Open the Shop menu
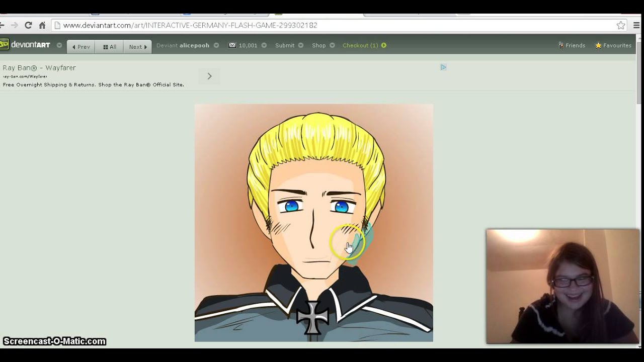Screen dimensions: 644x362 [319, 45]
